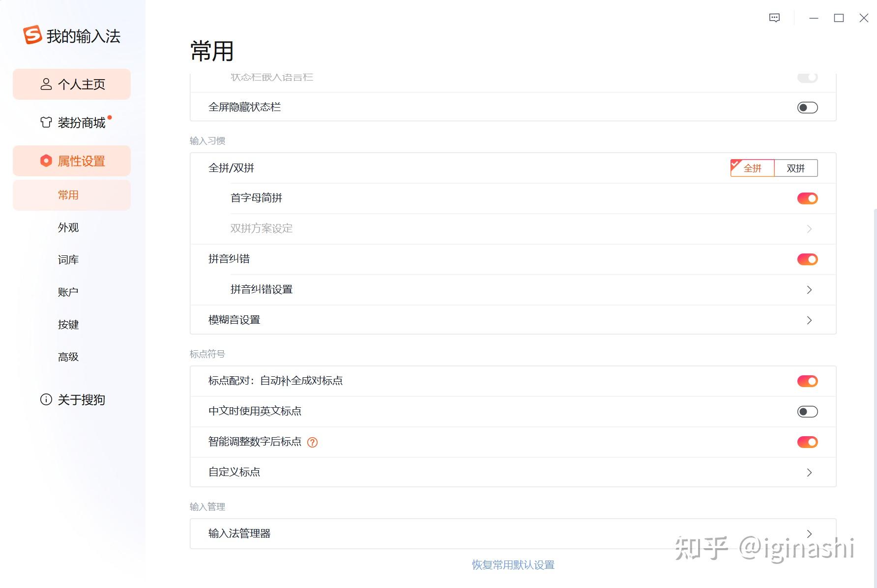The height and width of the screenshot is (588, 877).
Task: Disable 首字母简拼
Action: (807, 198)
